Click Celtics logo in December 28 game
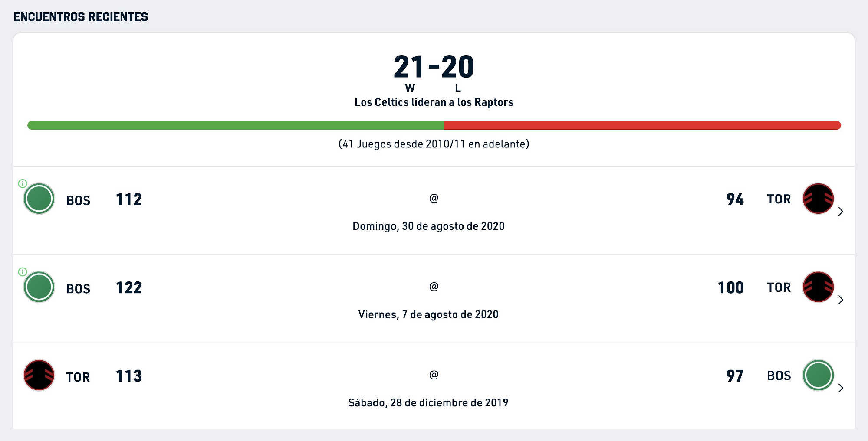 point(818,375)
